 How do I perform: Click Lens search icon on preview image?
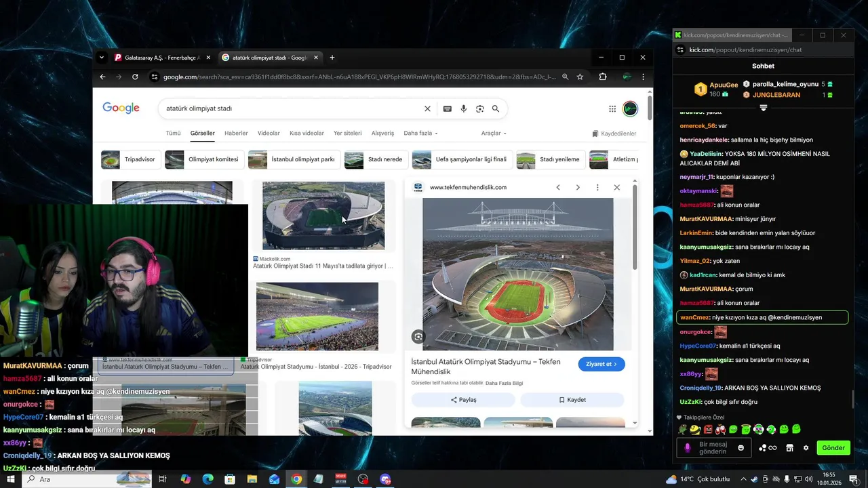point(418,336)
